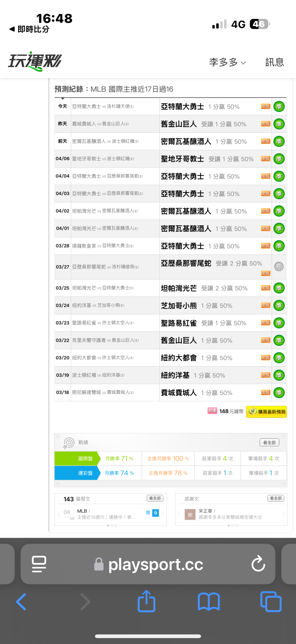The width and height of the screenshot is (296, 644).
Task: Click gray result icon in 03/27 row
Action: click(279, 266)
